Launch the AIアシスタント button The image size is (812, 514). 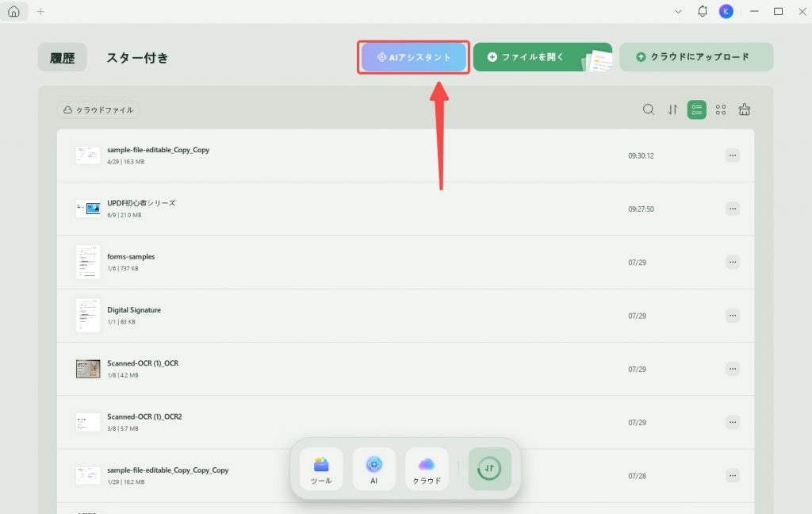tap(413, 57)
